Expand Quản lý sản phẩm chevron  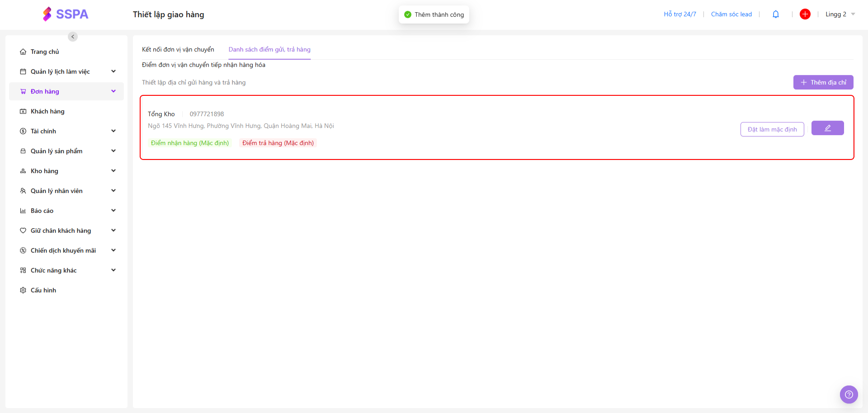[x=113, y=151]
